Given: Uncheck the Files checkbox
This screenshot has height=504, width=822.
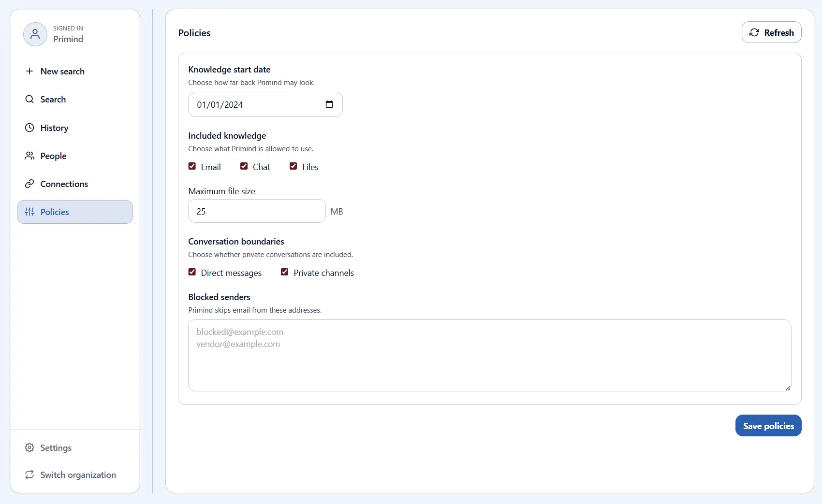Looking at the screenshot, I should pos(293,166).
